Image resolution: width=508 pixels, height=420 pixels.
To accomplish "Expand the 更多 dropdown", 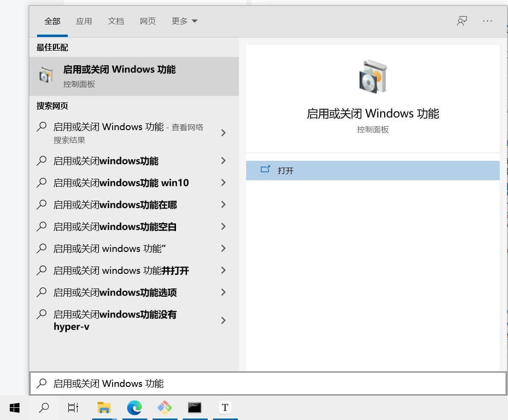I will coord(184,21).
